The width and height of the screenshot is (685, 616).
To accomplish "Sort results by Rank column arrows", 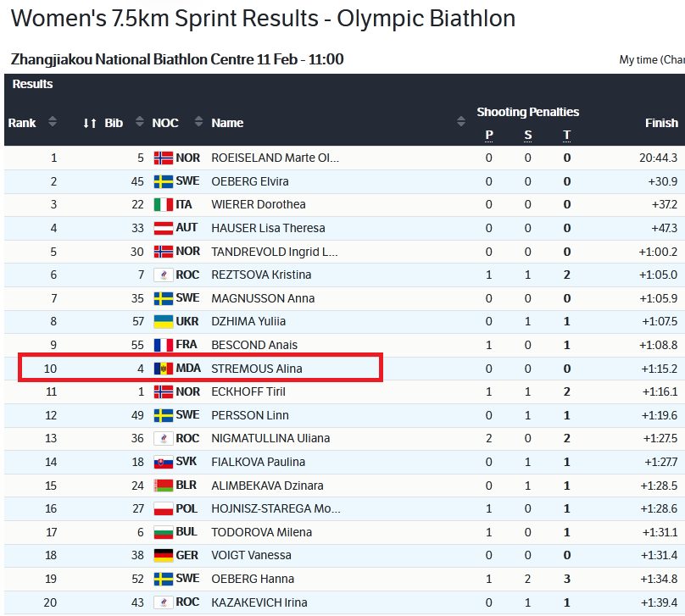I will point(53,121).
